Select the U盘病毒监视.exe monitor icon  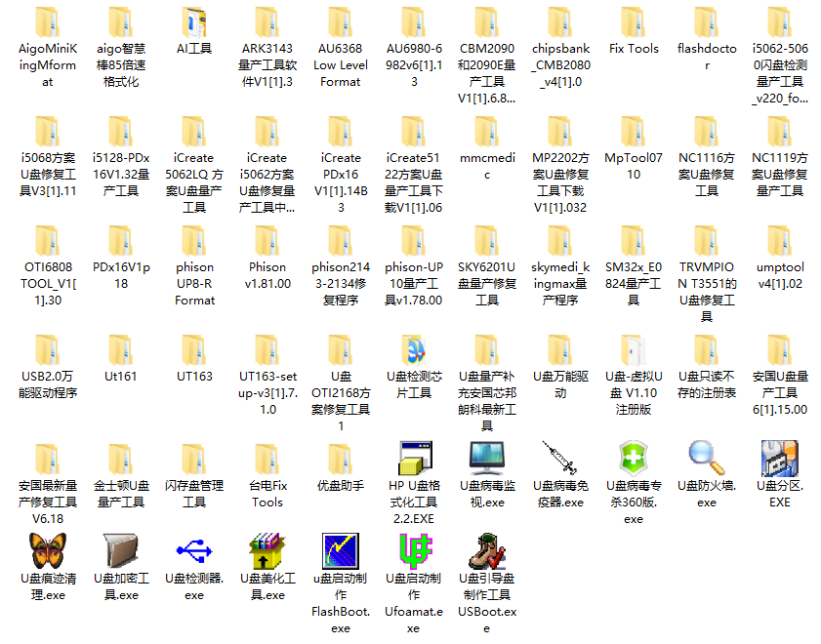(487, 458)
